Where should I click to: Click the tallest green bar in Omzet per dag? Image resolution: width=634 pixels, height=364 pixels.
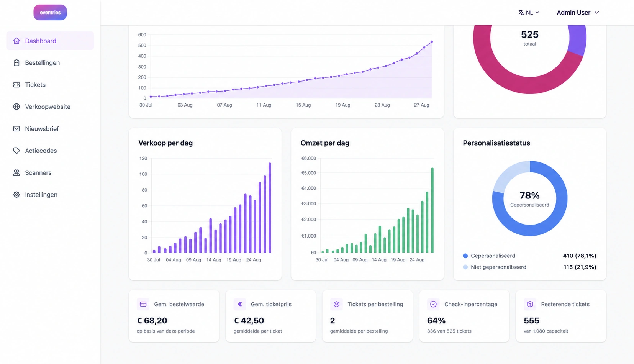[x=432, y=210]
